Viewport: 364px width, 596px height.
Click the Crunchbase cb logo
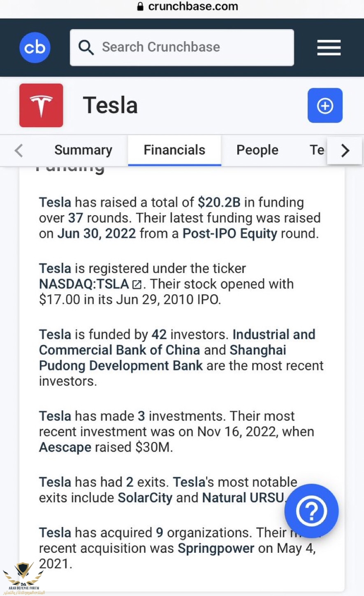(35, 48)
